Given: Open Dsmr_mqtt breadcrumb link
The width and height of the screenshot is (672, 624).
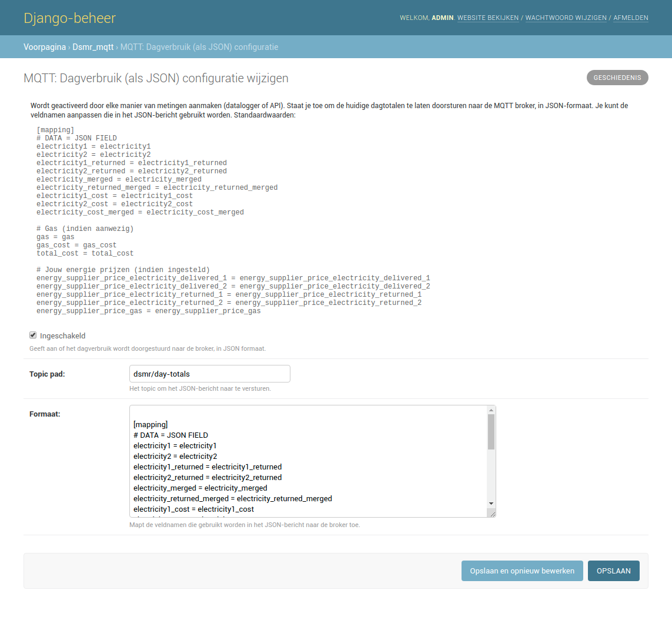Looking at the screenshot, I should pos(93,47).
